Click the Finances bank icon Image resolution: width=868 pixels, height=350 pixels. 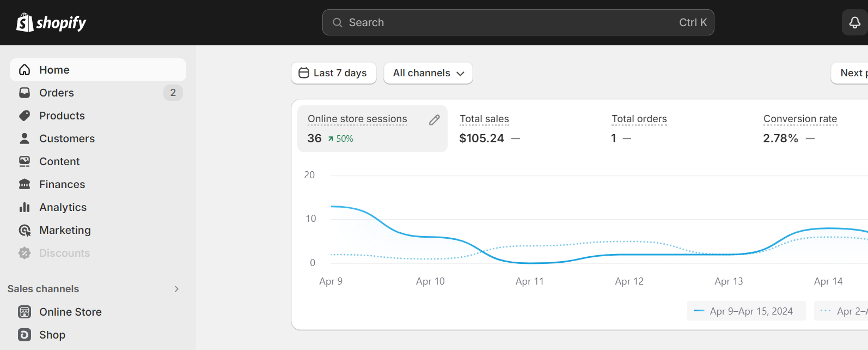click(25, 184)
